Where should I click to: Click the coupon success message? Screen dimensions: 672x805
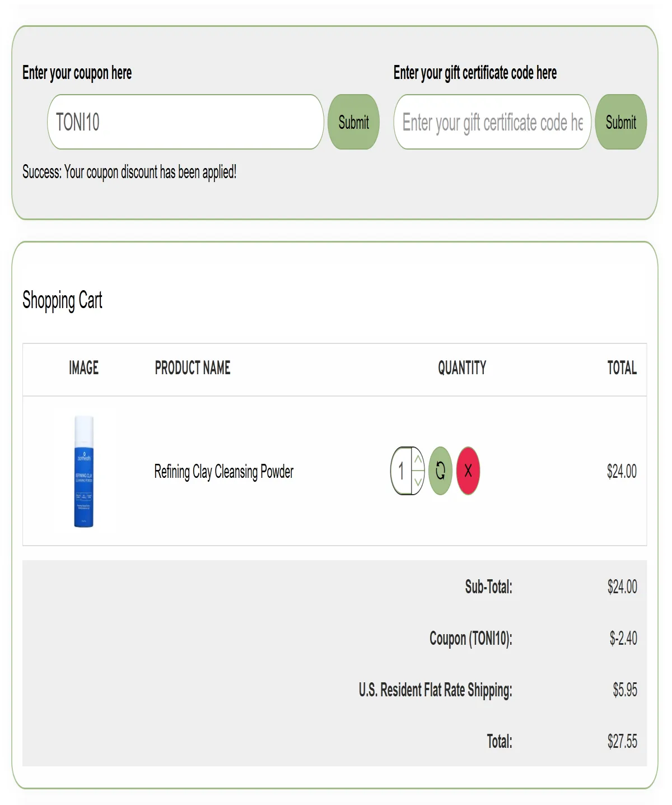129,172
